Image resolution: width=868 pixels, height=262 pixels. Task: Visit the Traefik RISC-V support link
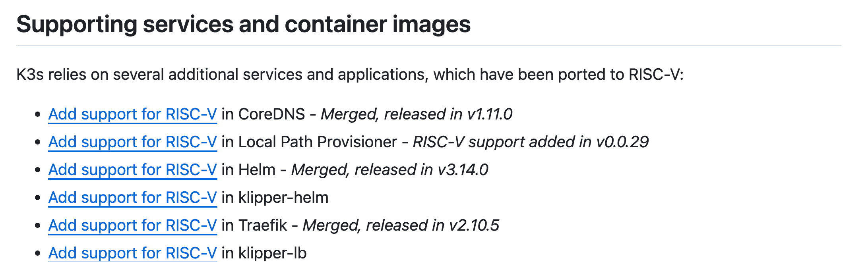(132, 225)
